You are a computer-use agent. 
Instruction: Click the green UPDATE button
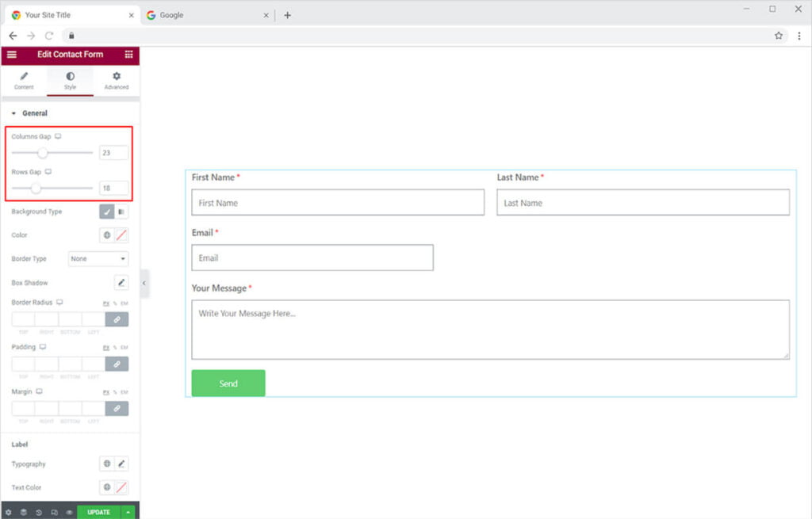[x=98, y=513]
